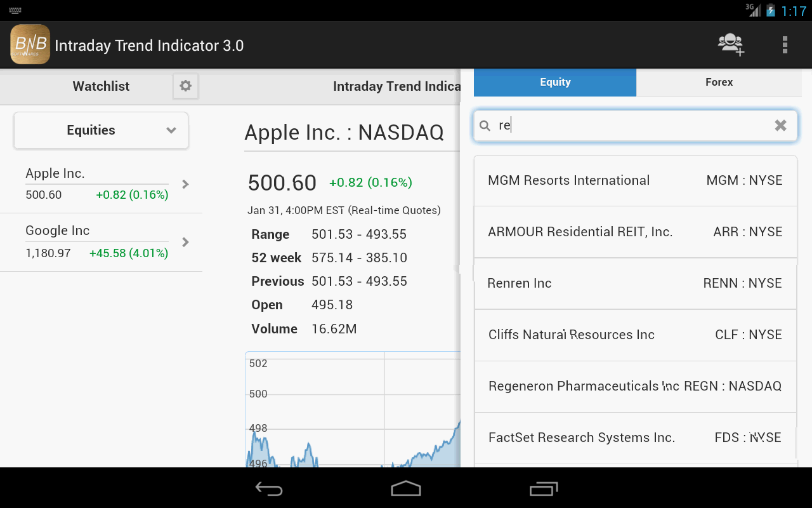The image size is (812, 508).
Task: Expand Apple Inc. watchlist chevron
Action: (185, 184)
